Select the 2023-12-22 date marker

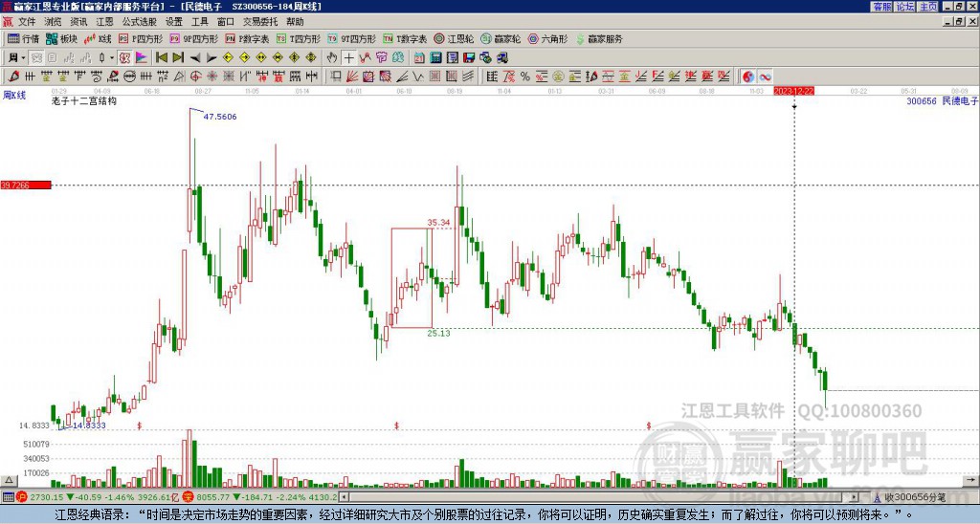tap(794, 91)
